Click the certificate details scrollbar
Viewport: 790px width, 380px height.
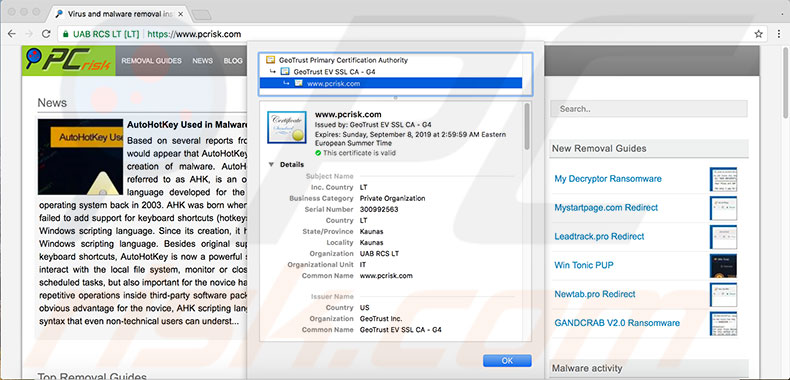click(x=527, y=126)
